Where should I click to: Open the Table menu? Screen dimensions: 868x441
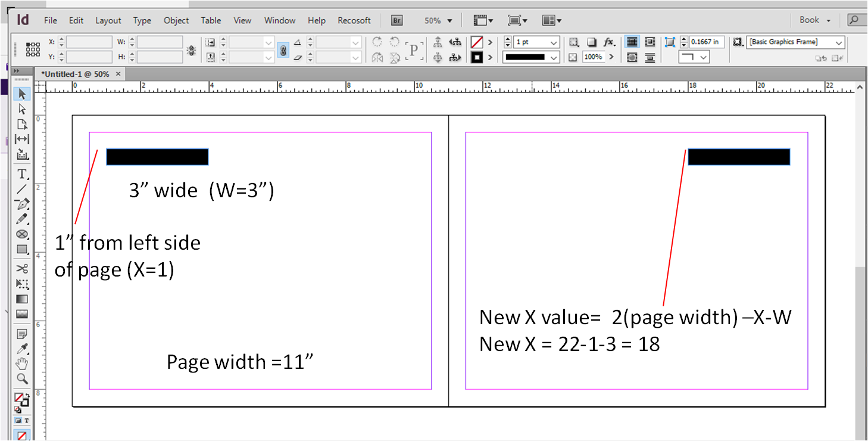click(211, 20)
